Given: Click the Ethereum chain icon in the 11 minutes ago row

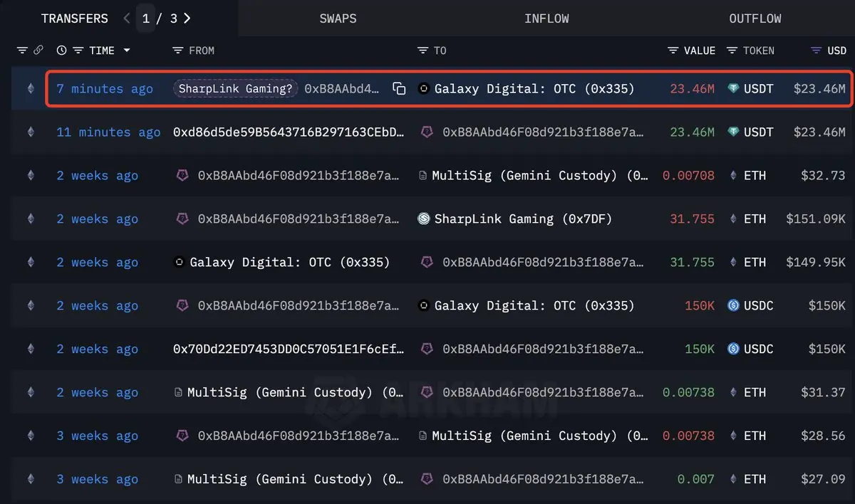Looking at the screenshot, I should [x=30, y=132].
